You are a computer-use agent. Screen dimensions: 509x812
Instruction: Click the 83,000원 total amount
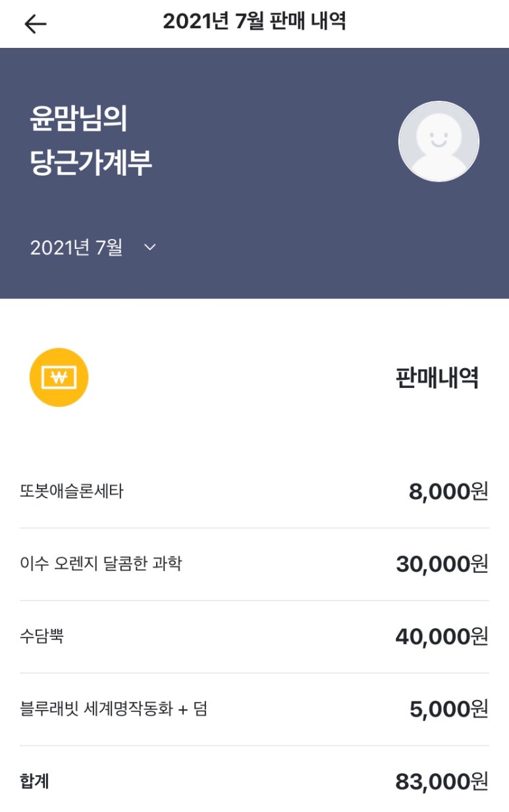pyautogui.click(x=441, y=782)
